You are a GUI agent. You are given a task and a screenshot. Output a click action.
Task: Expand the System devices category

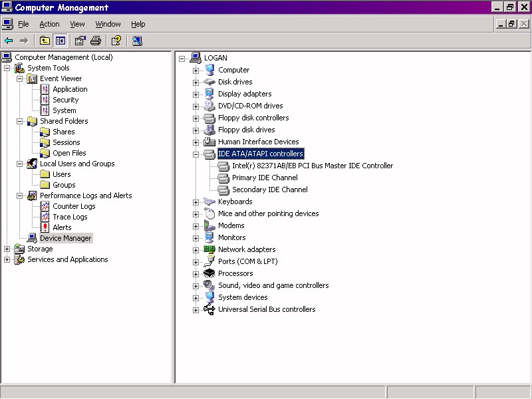(196, 298)
